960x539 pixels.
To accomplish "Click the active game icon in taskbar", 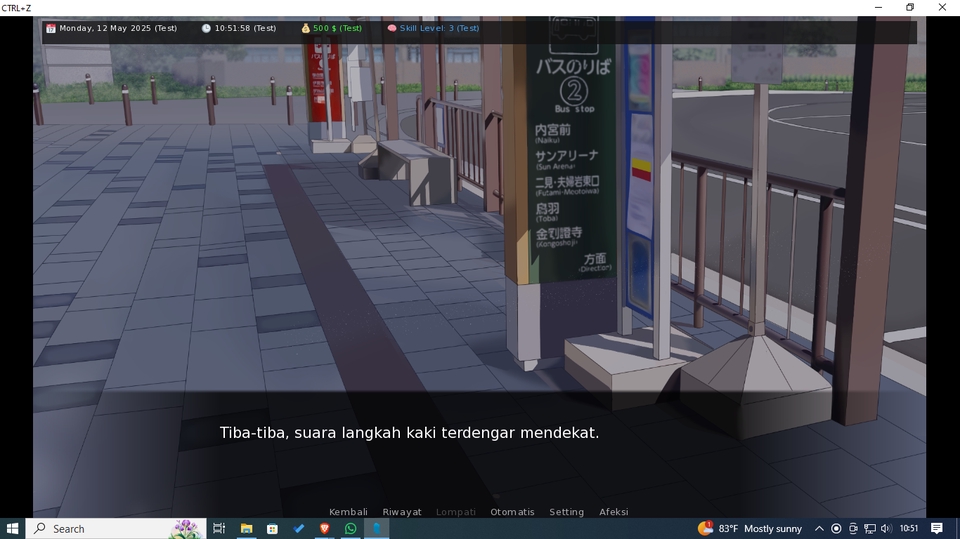I will (377, 529).
